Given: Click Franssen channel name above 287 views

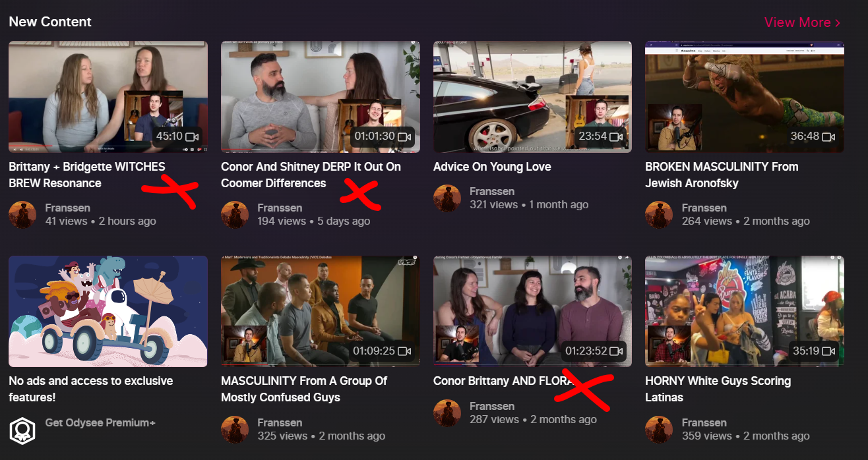Looking at the screenshot, I should (x=492, y=406).
